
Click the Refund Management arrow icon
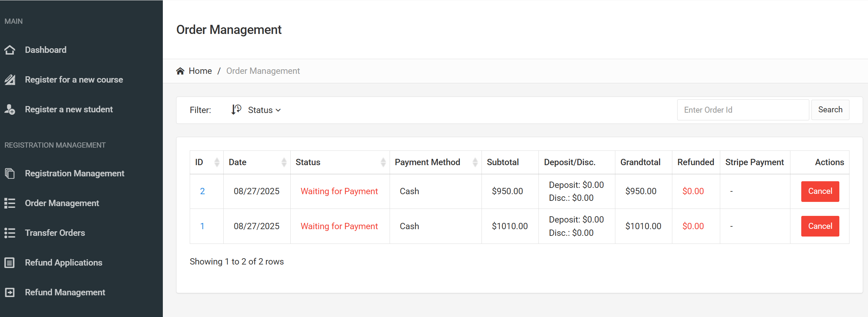coord(10,293)
